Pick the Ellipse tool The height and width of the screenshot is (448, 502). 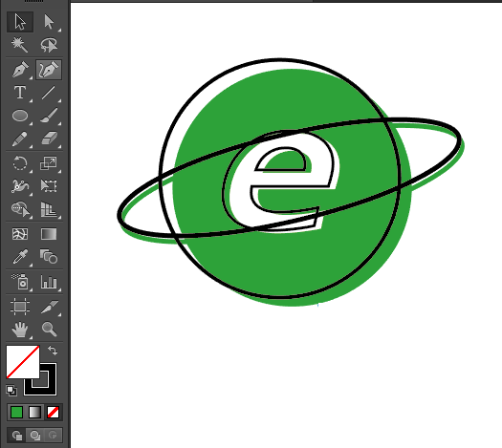pyautogui.click(x=20, y=116)
